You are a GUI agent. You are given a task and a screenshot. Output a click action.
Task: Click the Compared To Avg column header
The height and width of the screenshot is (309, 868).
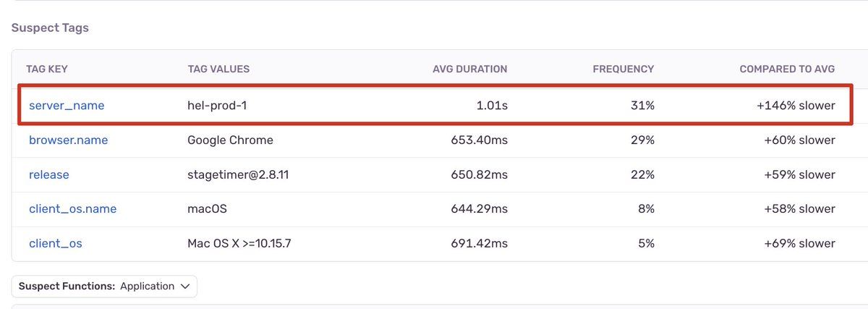pyautogui.click(x=787, y=69)
